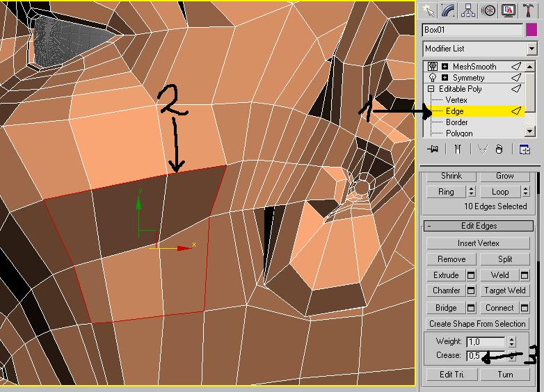Open Configure Modifier Sets icon
The width and height of the screenshot is (544, 392).
tap(525, 149)
